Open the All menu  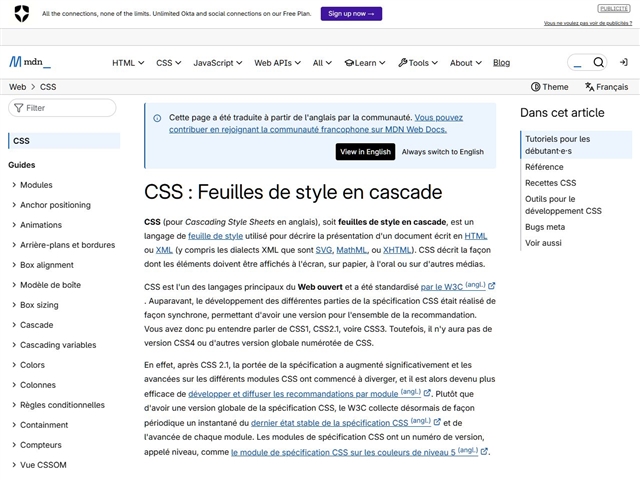[322, 63]
